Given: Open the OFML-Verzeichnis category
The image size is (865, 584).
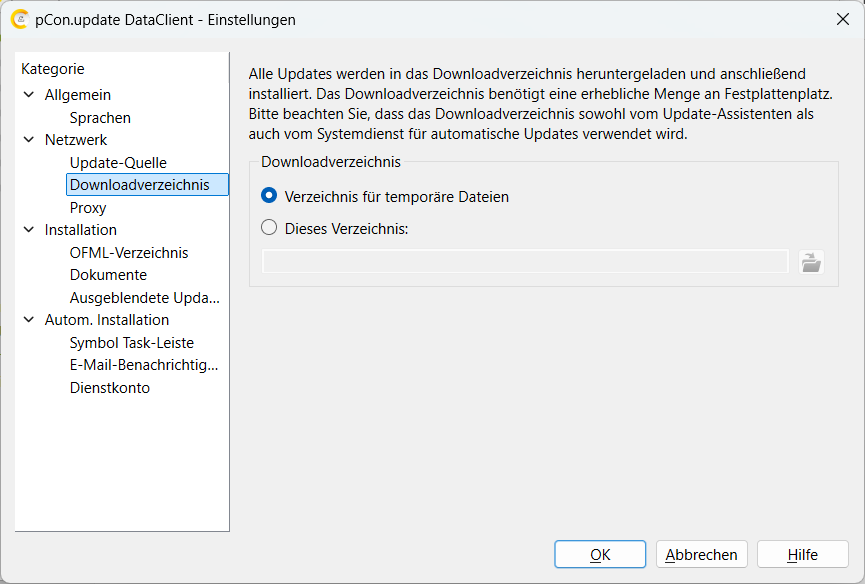Looking at the screenshot, I should 129,253.
